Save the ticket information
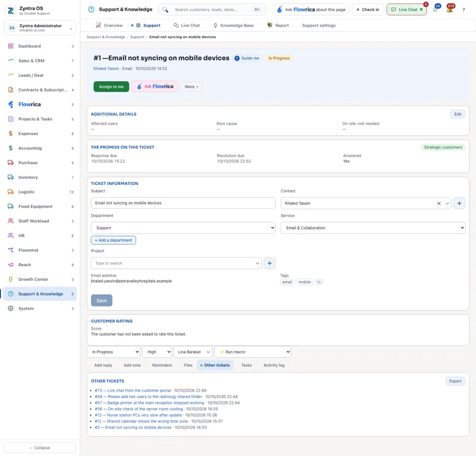Viewport: 476px width, 456px height. [101, 300]
